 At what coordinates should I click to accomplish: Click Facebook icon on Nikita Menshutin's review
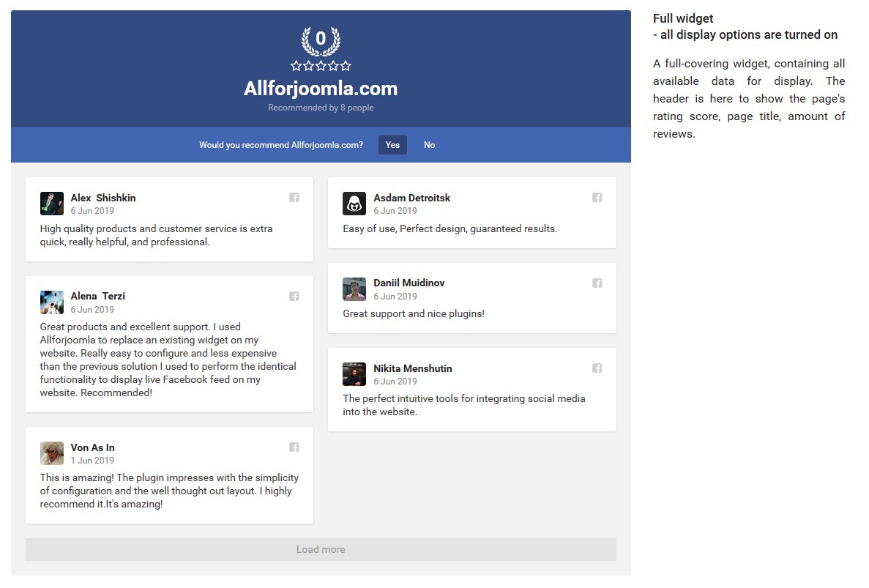click(x=597, y=368)
